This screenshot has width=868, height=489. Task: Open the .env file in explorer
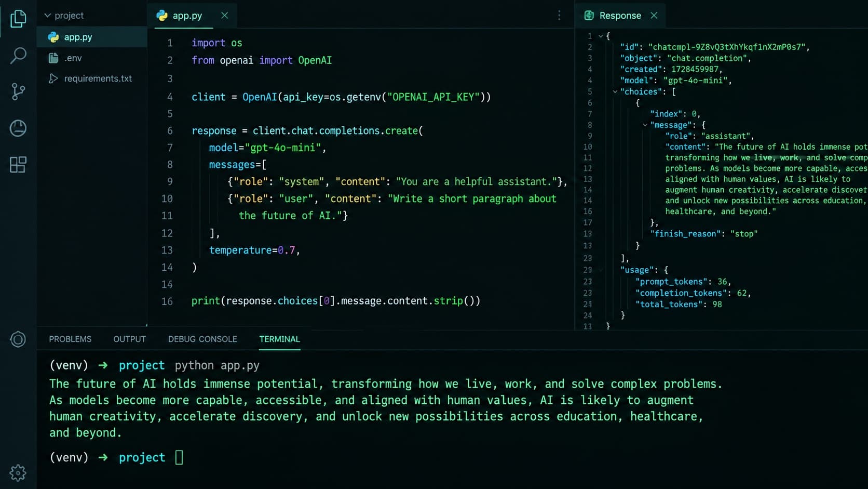click(92, 58)
